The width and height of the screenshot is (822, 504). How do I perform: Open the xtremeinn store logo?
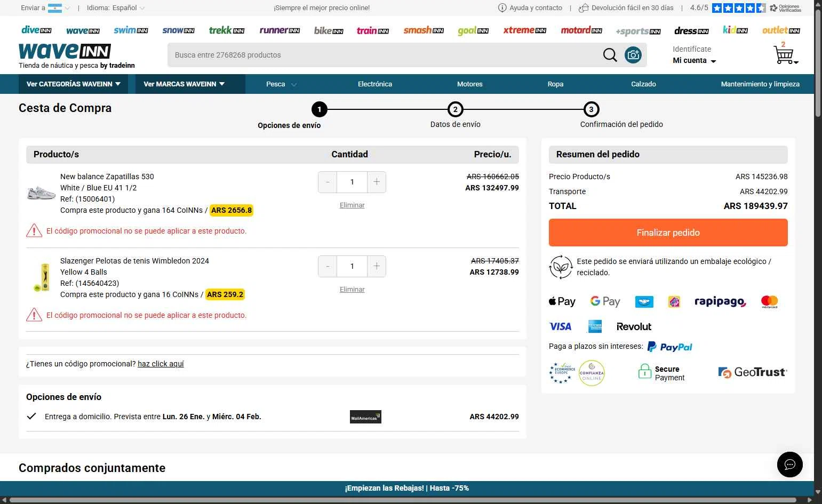tap(525, 30)
